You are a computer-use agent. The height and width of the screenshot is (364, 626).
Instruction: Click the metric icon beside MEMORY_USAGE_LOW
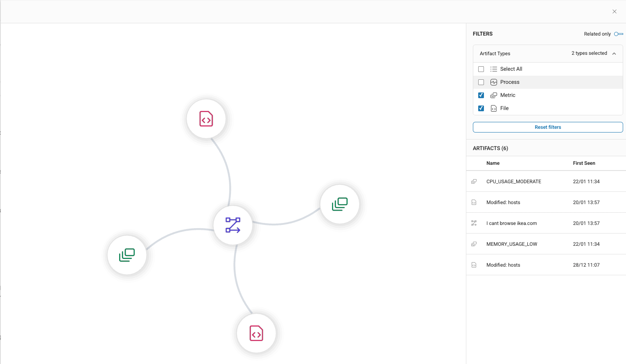[474, 244]
